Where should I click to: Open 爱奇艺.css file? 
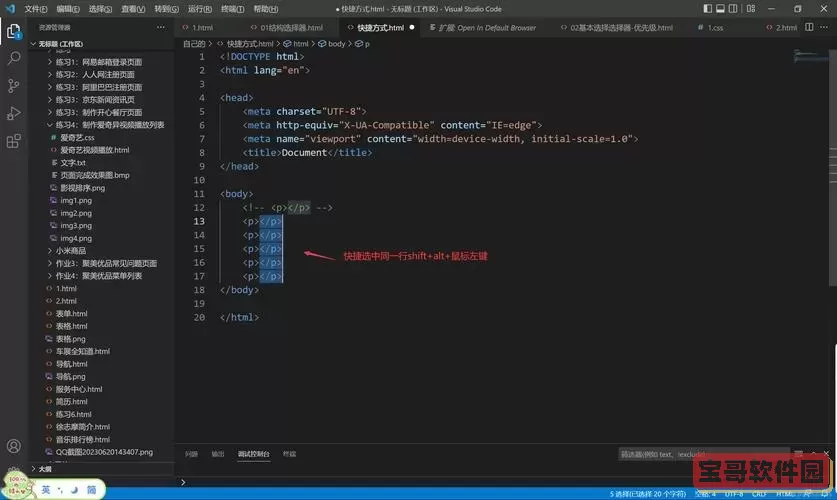[77, 138]
